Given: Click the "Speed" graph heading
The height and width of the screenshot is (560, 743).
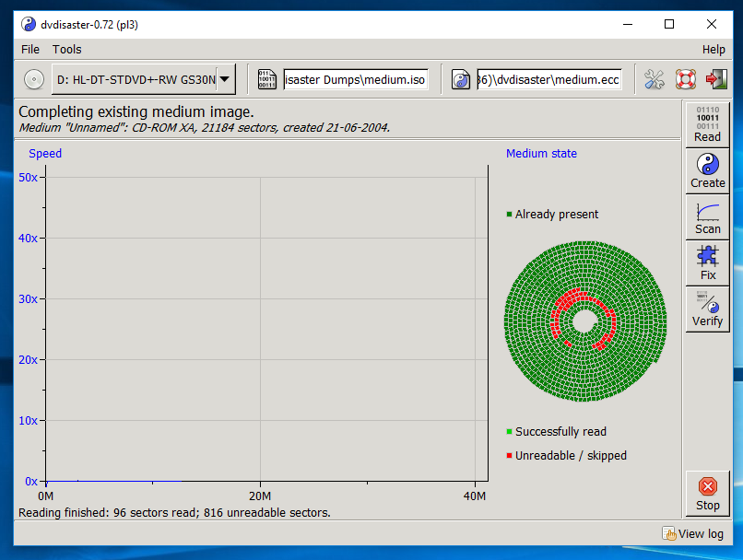Looking at the screenshot, I should [45, 154].
